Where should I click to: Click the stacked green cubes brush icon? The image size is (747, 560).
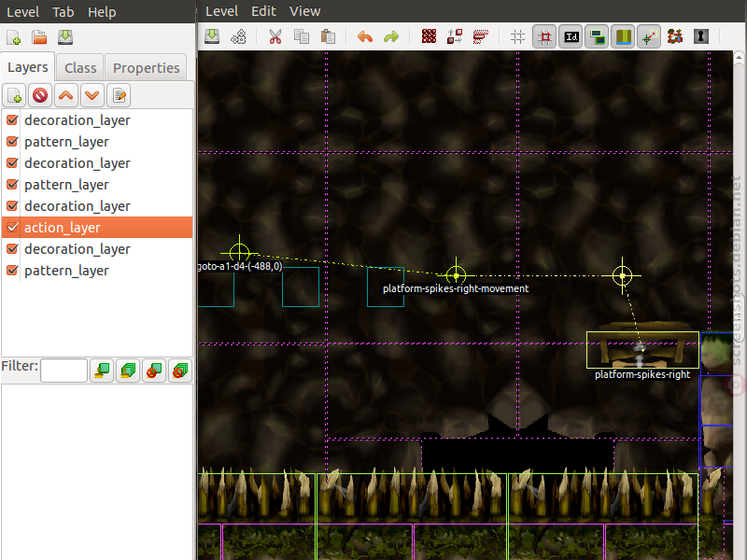coord(128,371)
